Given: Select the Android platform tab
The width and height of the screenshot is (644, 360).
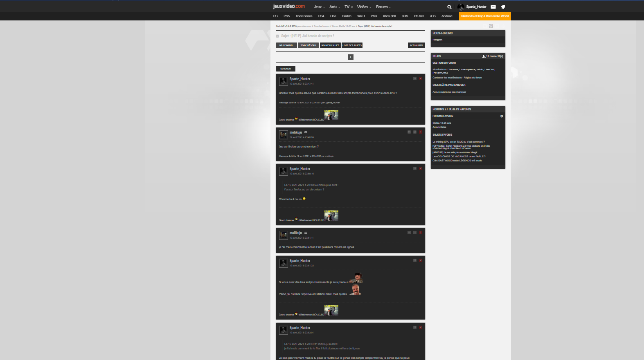Looking at the screenshot, I should click(x=447, y=16).
